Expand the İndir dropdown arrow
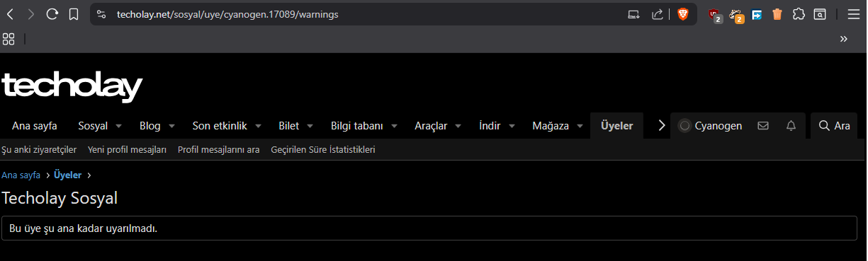 (x=512, y=126)
